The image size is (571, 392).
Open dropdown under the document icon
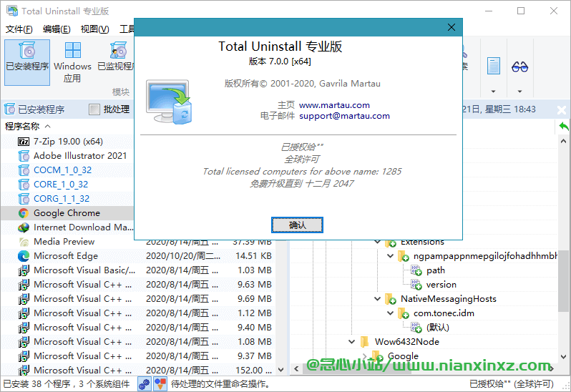pos(494,92)
